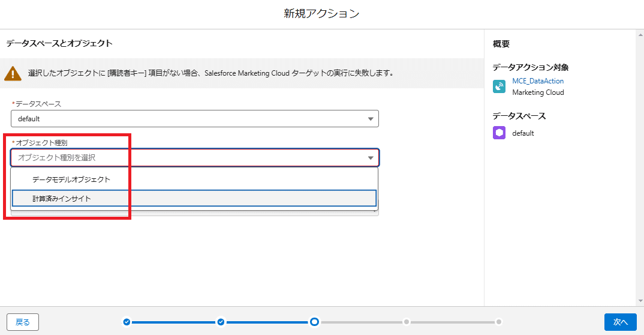Click the データアクション対象 label

[531, 67]
